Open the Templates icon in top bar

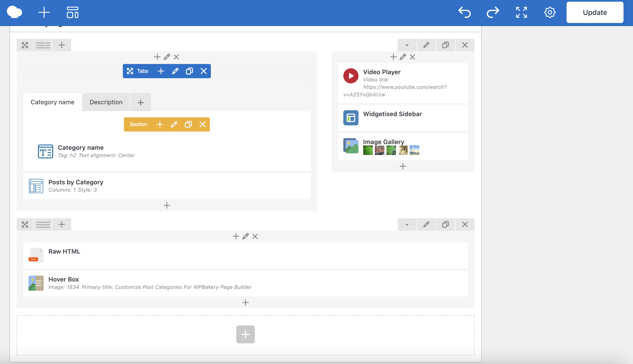72,12
